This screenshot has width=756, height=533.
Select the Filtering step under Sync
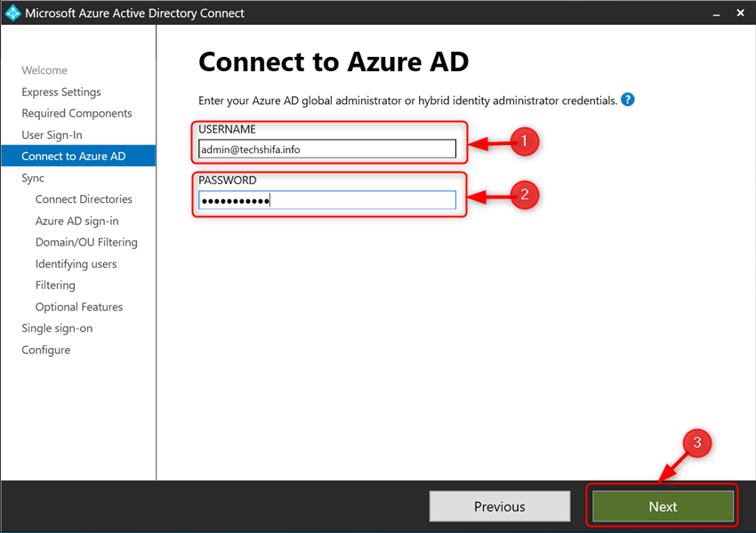[x=55, y=285]
